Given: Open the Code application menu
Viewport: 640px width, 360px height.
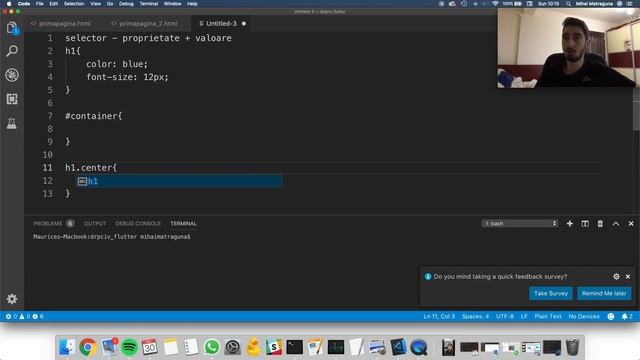Looking at the screenshot, I should (24, 4).
